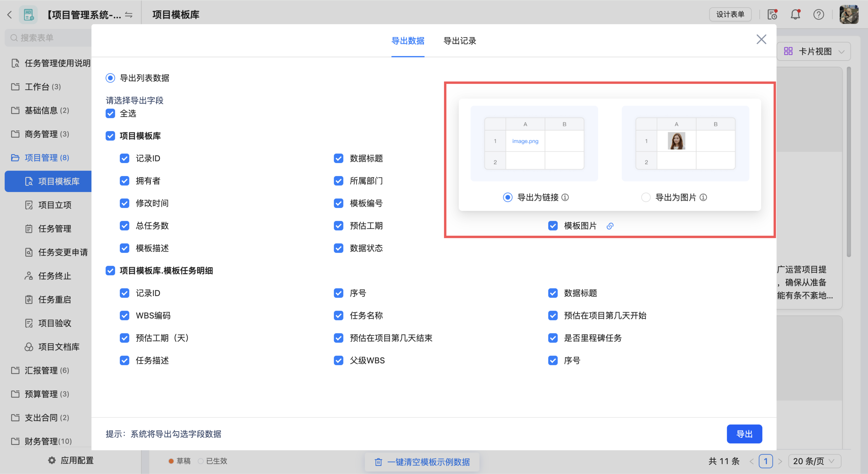868x474 pixels.
Task: Click info icon beside 导出为链接
Action: 565,197
